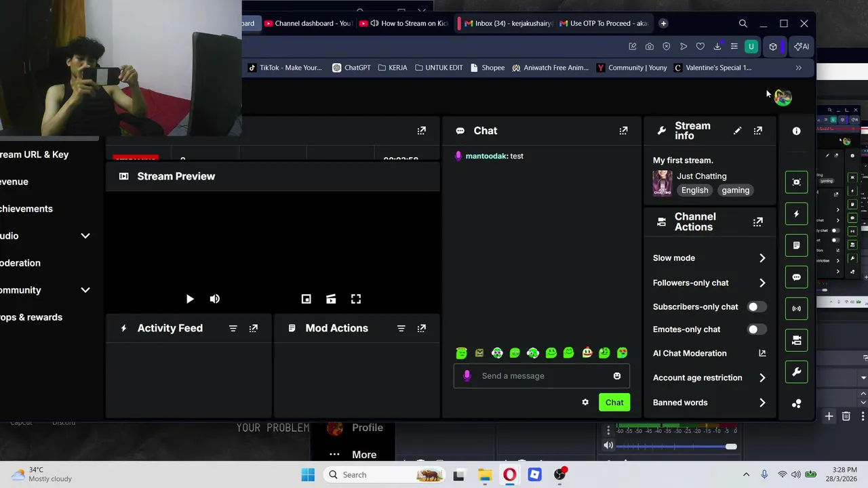Open File Explorer from the taskbar
Viewport: 868px width, 488px height.
(484, 475)
